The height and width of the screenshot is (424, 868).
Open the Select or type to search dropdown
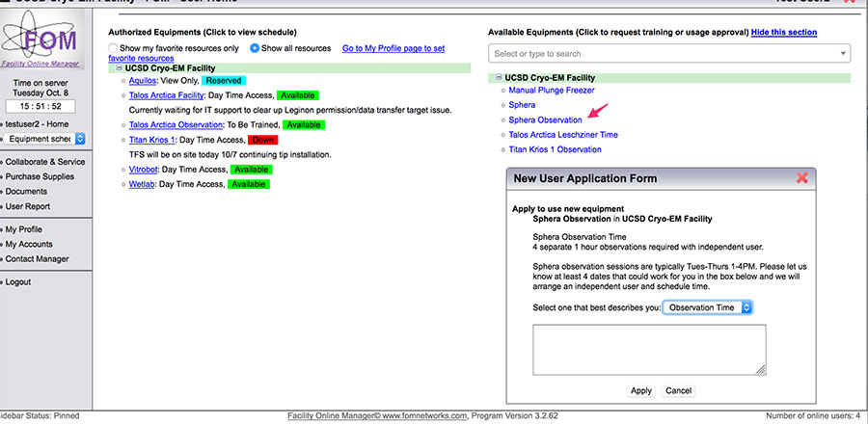coord(668,54)
